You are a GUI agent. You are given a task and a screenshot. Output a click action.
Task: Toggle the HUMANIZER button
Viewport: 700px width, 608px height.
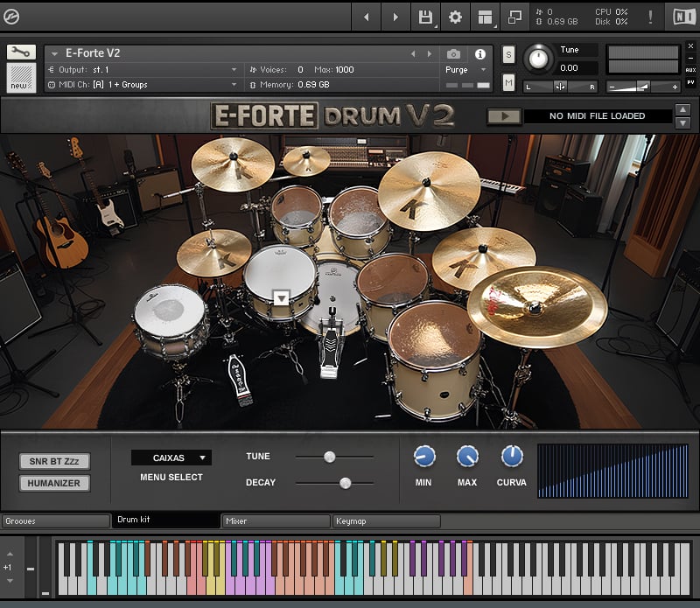coord(54,483)
